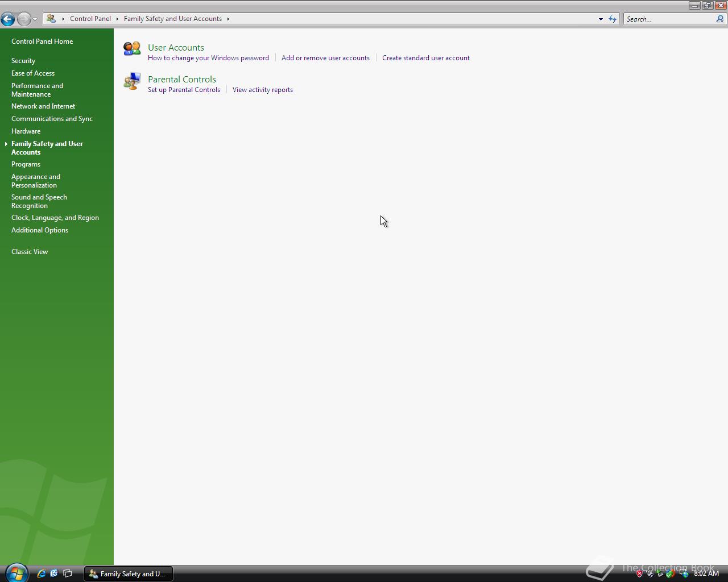Image resolution: width=728 pixels, height=582 pixels.
Task: Open Communications and Sync category
Action: point(52,119)
